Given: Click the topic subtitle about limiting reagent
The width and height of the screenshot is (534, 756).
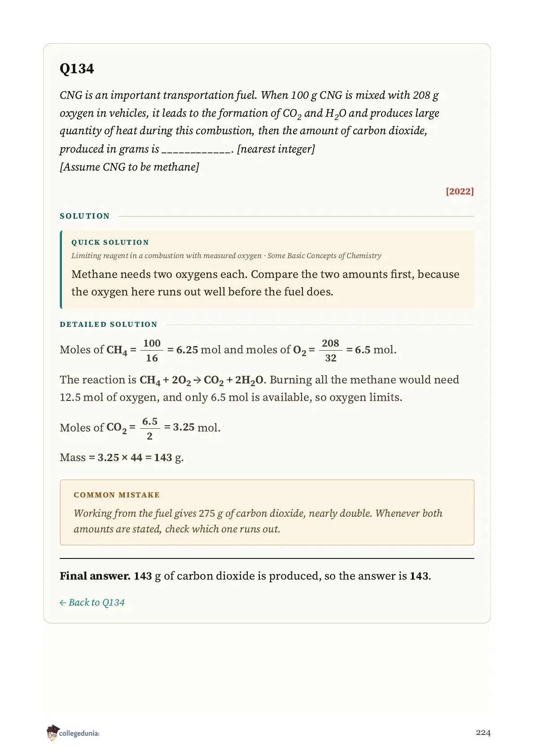Looking at the screenshot, I should [x=226, y=255].
